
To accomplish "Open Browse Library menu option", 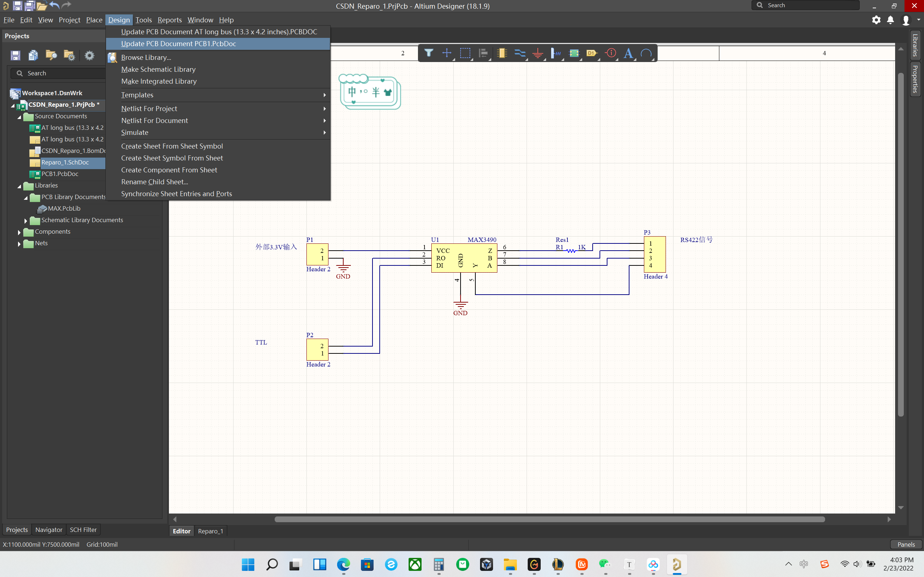I will tap(146, 57).
